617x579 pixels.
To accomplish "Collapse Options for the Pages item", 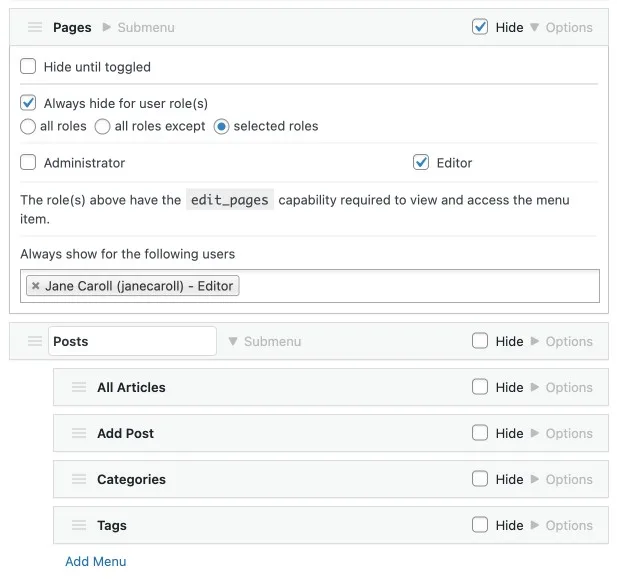I will coord(561,28).
